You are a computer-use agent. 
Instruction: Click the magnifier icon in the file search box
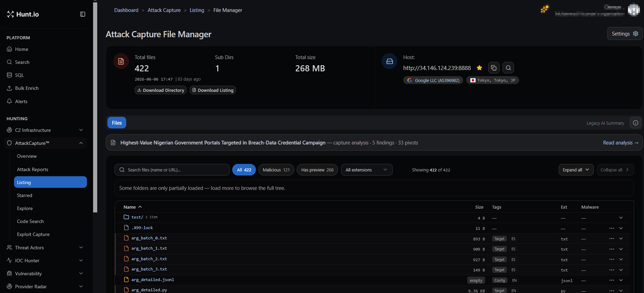122,170
